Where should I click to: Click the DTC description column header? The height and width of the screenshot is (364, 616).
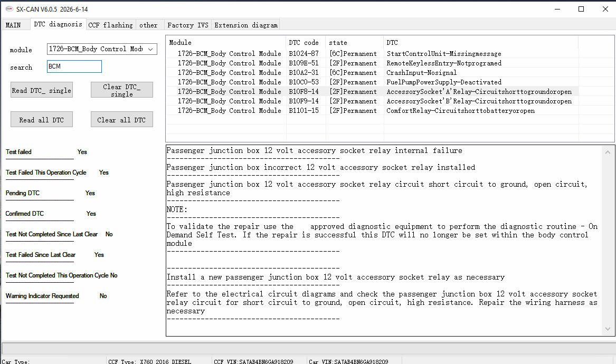tap(480, 42)
